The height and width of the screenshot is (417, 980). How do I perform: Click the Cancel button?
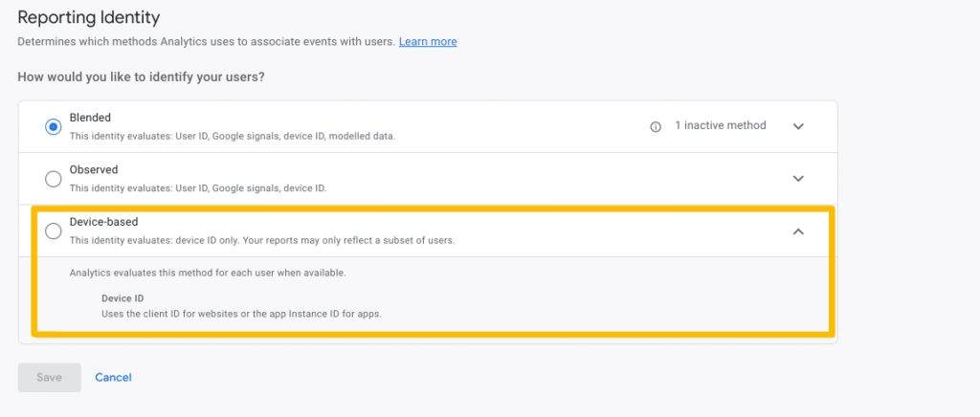(113, 378)
